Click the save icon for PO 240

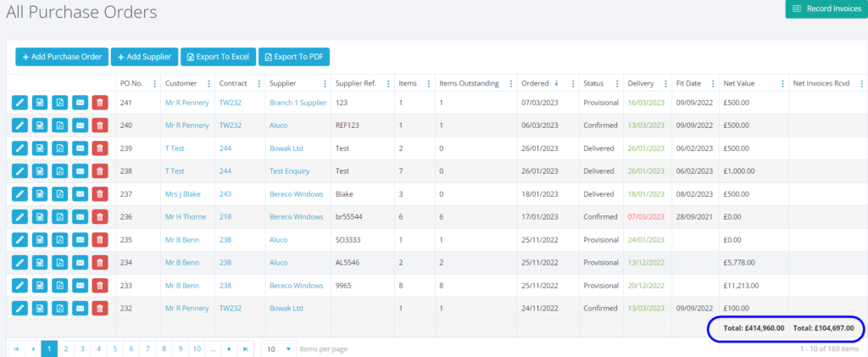40,125
